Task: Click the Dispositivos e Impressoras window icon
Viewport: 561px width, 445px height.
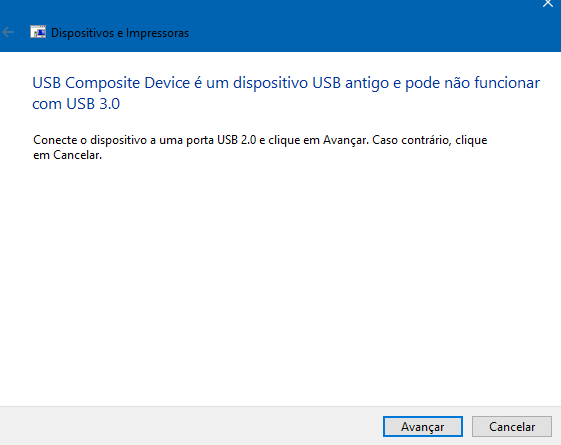Action: pyautogui.click(x=38, y=32)
